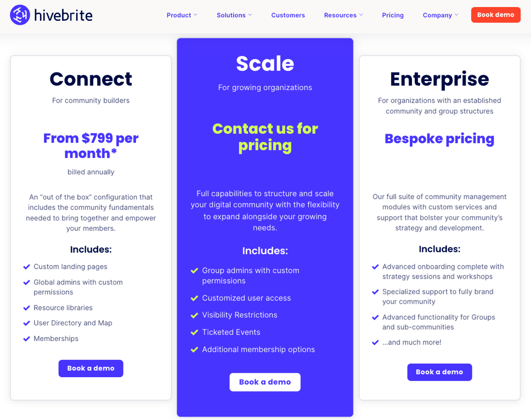Viewport: 531px width, 420px height.
Task: Expand the Company dropdown
Action: tap(440, 15)
